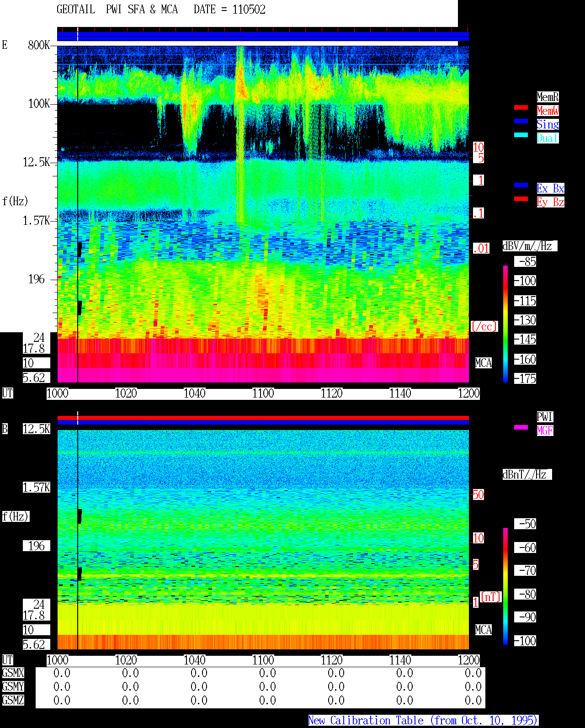Click the dBnT/√Hz unit label

click(527, 474)
